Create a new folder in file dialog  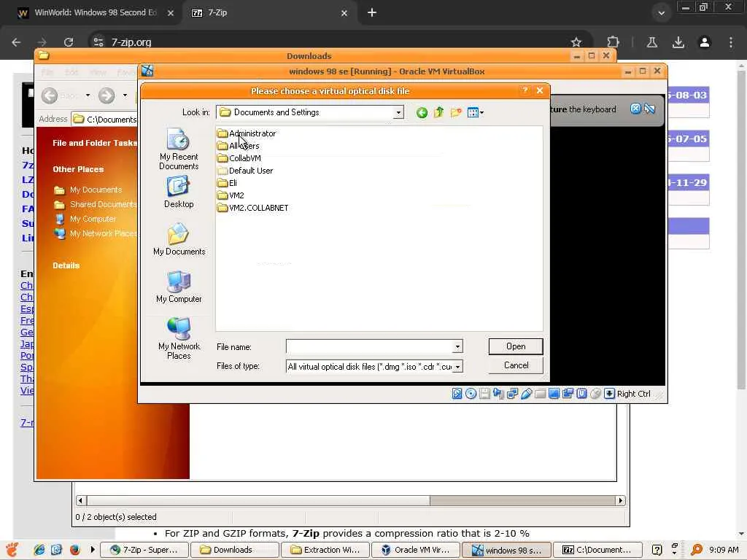(456, 112)
